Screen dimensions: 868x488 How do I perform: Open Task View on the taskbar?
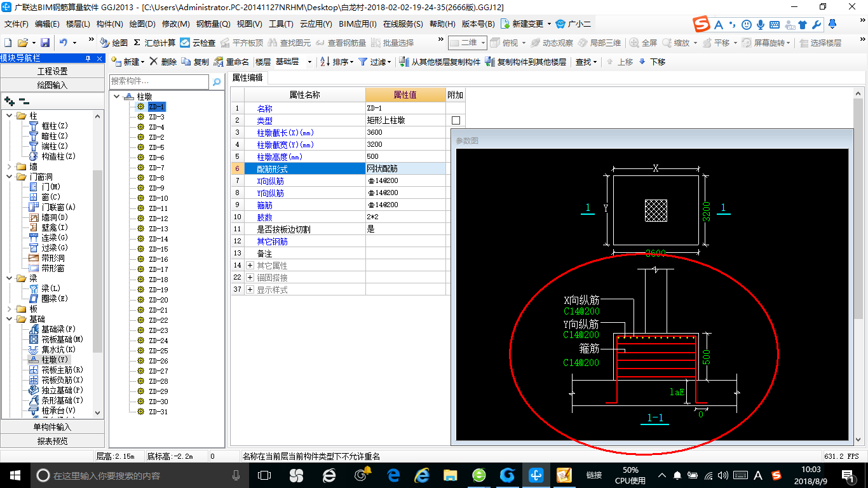coord(264,475)
